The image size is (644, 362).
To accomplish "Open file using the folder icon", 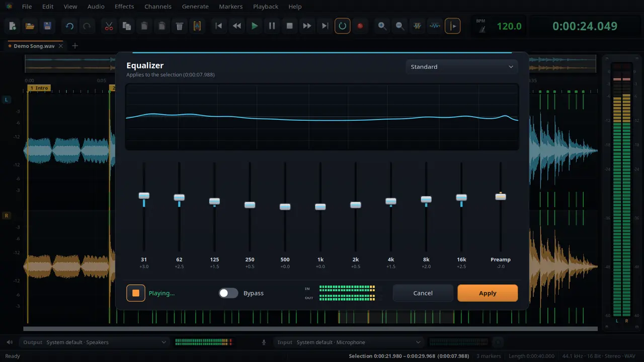I will tap(30, 26).
